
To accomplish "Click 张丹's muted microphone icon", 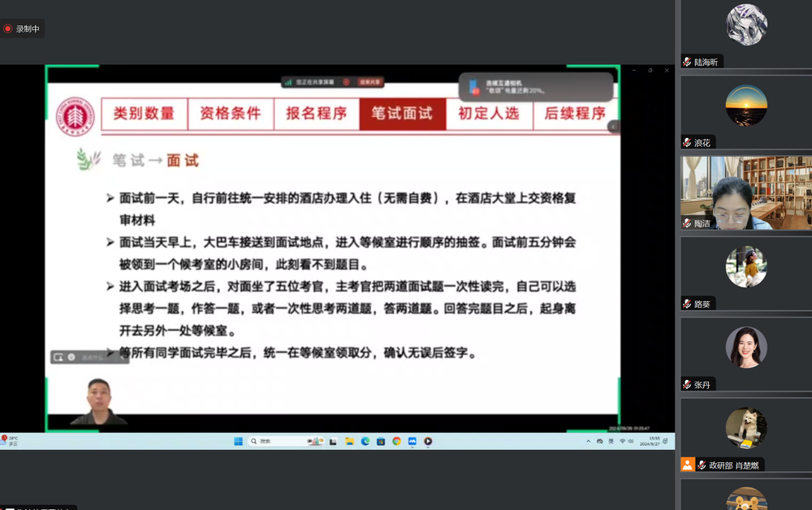I will click(687, 384).
